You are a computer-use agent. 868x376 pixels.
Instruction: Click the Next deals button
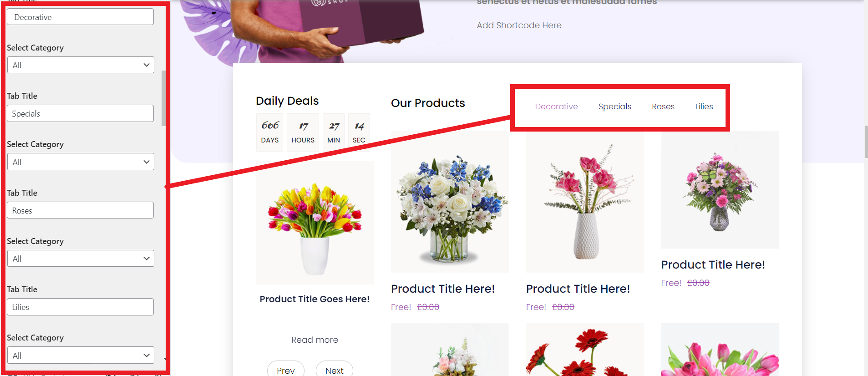335,370
